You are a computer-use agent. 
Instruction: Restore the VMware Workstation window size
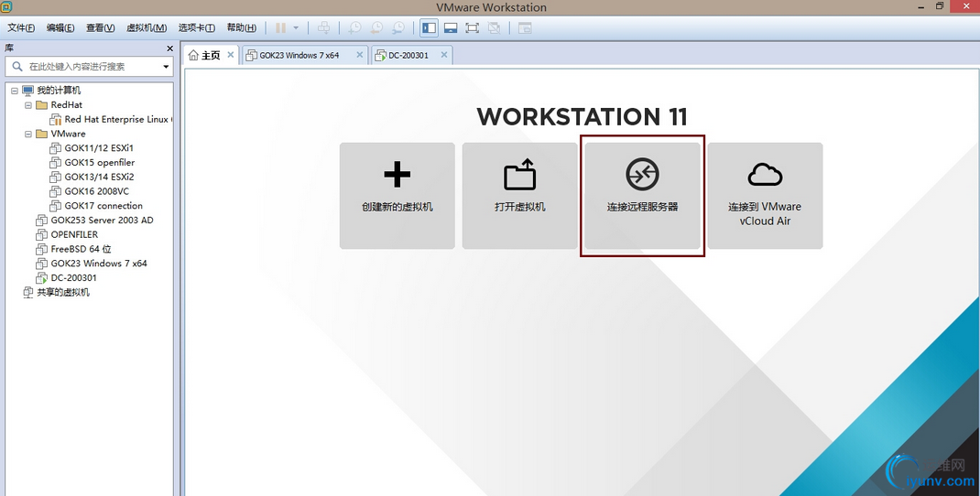pyautogui.click(x=940, y=5)
